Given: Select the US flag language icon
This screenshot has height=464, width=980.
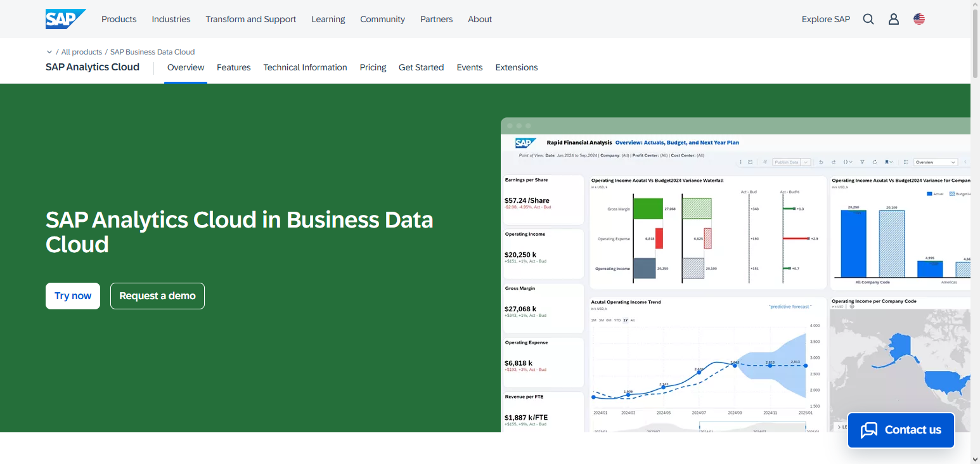Looking at the screenshot, I should pyautogui.click(x=919, y=18).
